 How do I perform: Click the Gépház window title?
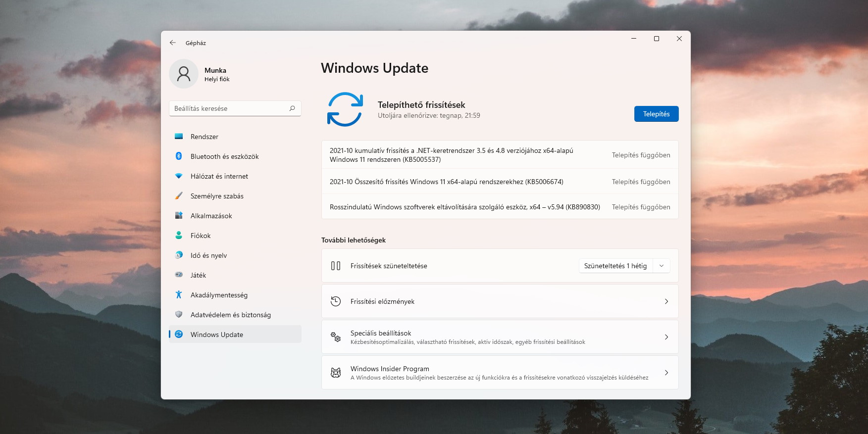[196, 43]
